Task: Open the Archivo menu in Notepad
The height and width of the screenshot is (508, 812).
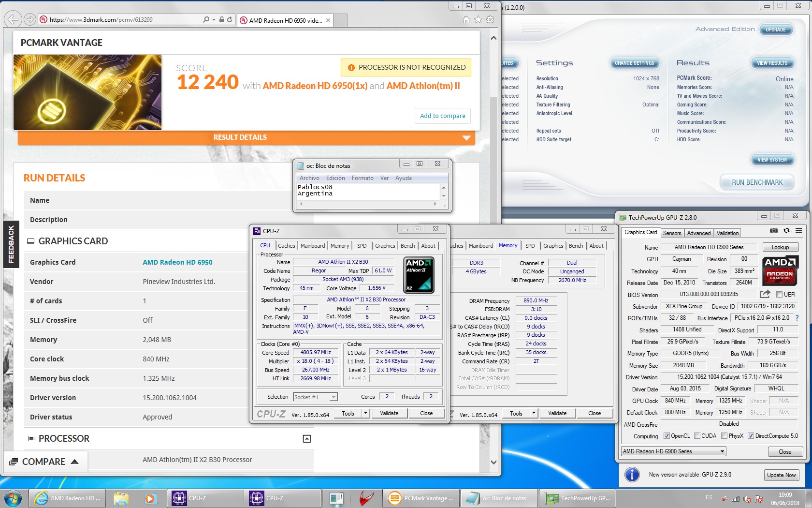Action: pos(309,178)
